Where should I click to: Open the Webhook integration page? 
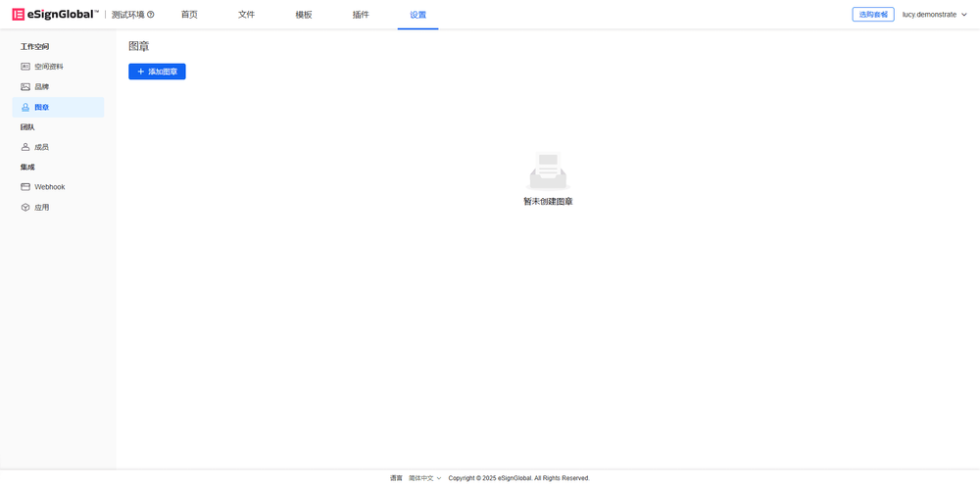pos(49,187)
